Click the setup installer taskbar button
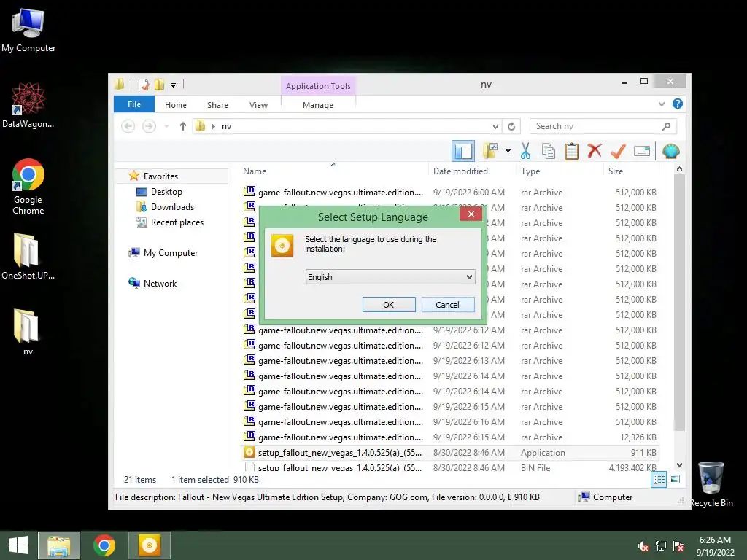This screenshot has width=747, height=560. [149, 545]
